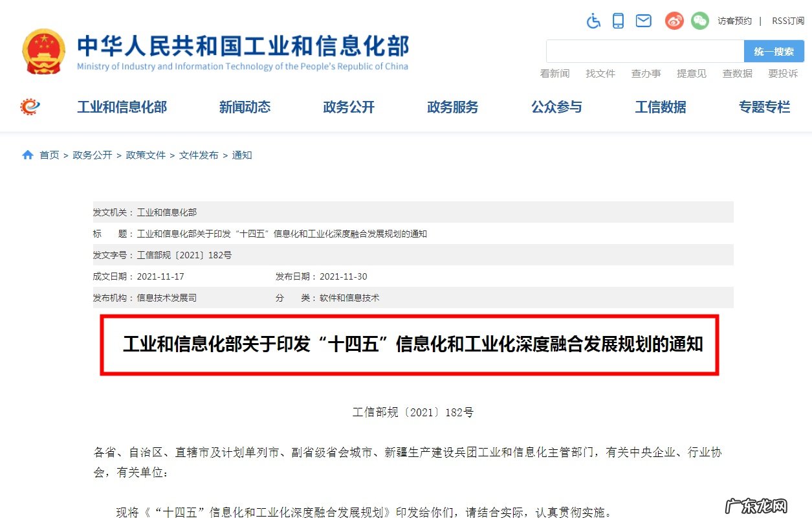This screenshot has height=525, width=812.
Task: Open the WeChat icon
Action: click(699, 20)
